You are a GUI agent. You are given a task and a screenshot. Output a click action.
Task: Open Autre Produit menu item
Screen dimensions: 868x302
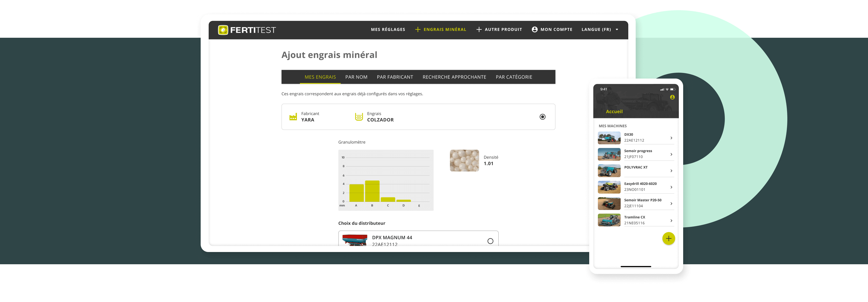[503, 30]
